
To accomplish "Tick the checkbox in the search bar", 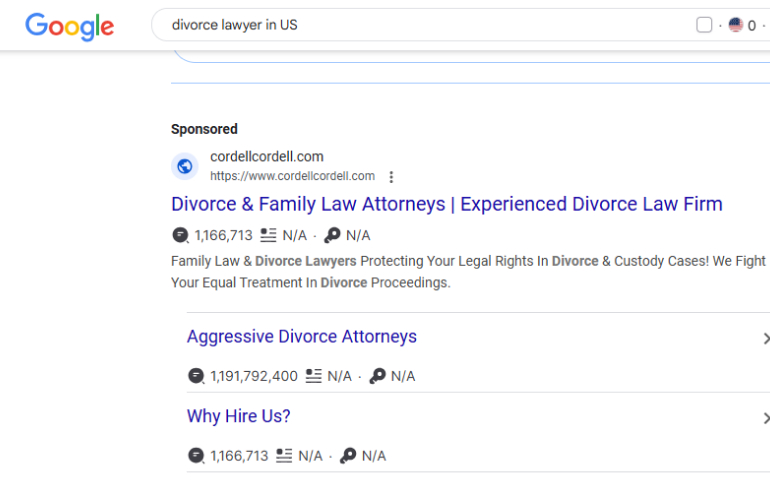I will 704,25.
